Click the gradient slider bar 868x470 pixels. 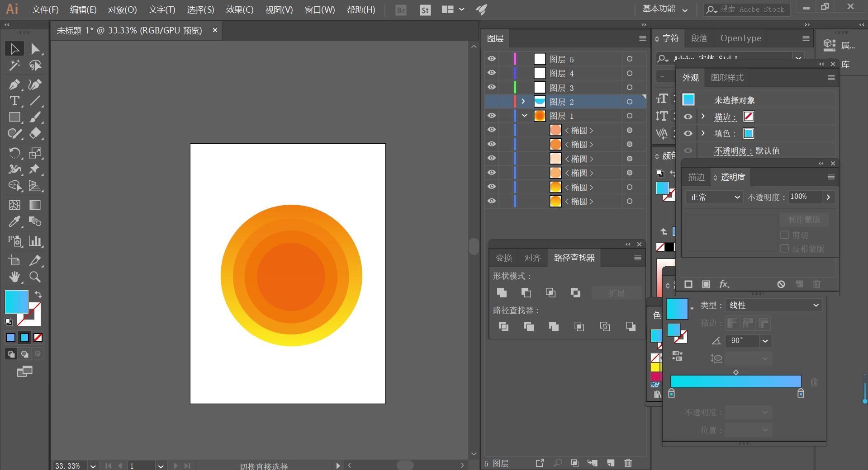(x=735, y=381)
